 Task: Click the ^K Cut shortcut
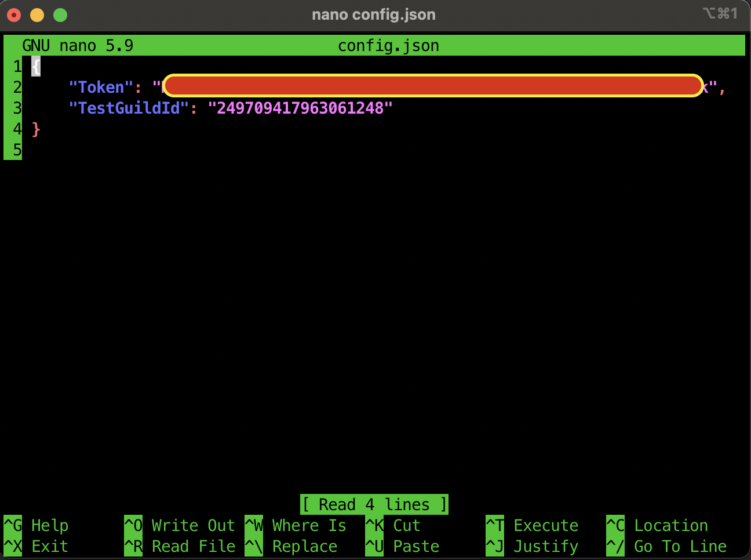pos(394,525)
